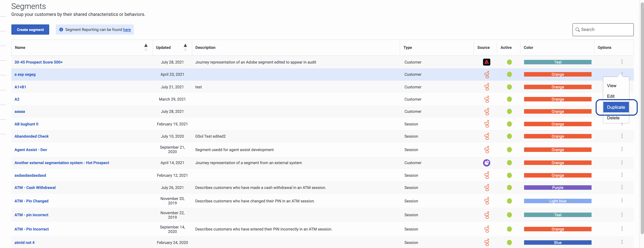Click the Blue color bar for atmId not 4
The image size is (644, 248).
coord(557,243)
